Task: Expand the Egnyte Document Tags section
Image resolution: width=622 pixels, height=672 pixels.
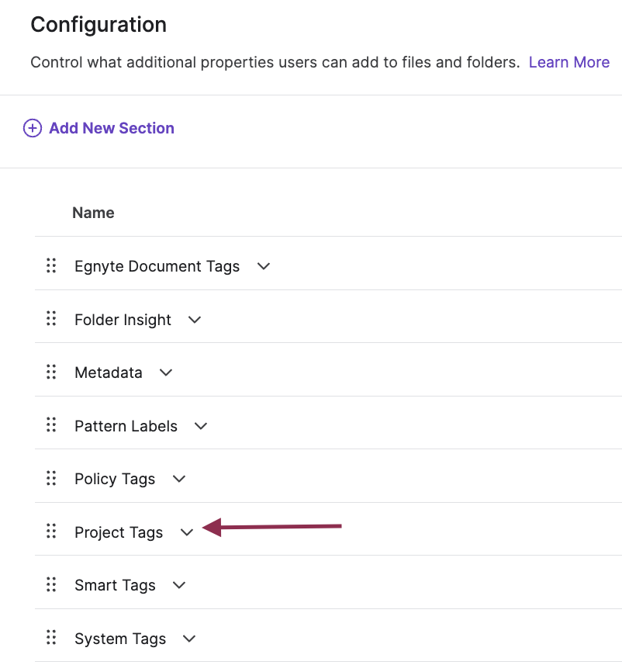Action: (263, 265)
